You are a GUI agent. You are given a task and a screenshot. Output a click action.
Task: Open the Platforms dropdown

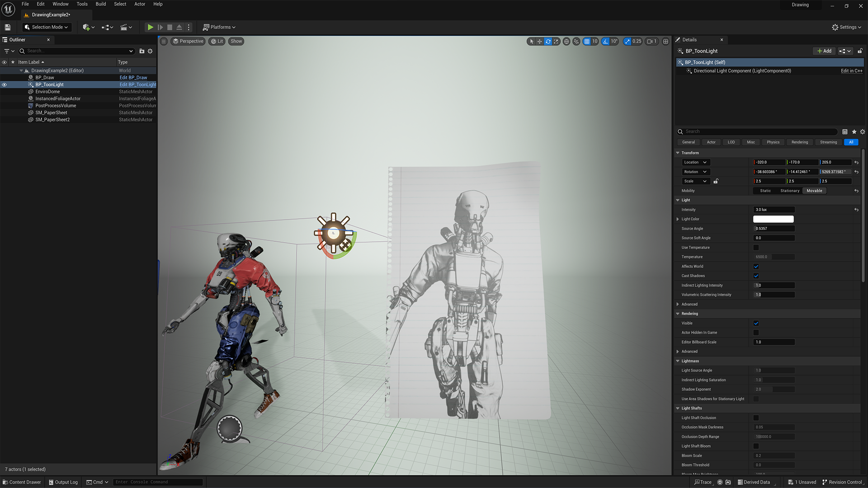tap(219, 27)
